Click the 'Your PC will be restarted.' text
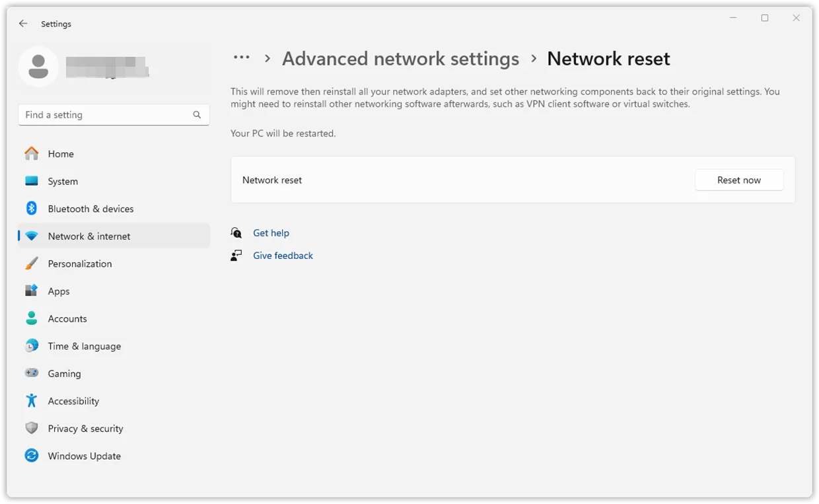 [x=283, y=133]
